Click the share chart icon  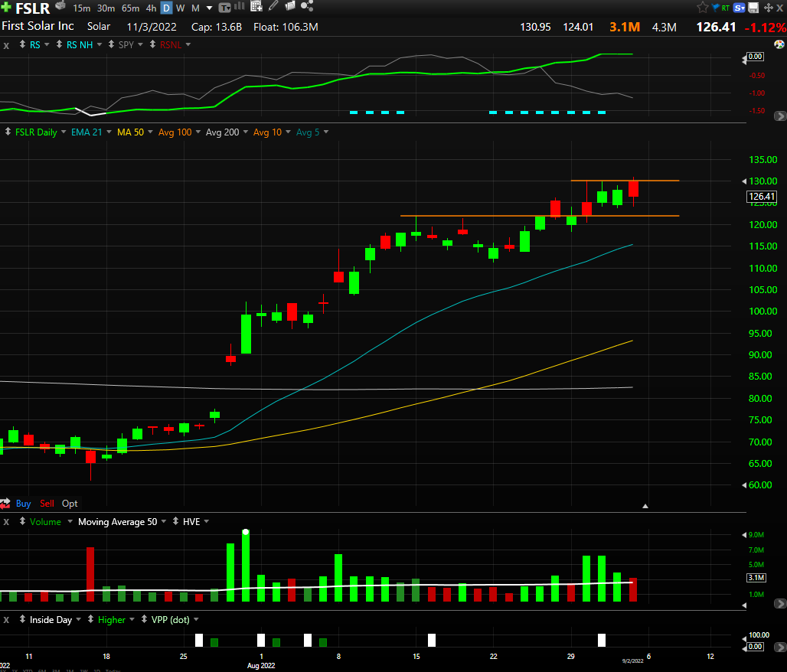pos(307,6)
